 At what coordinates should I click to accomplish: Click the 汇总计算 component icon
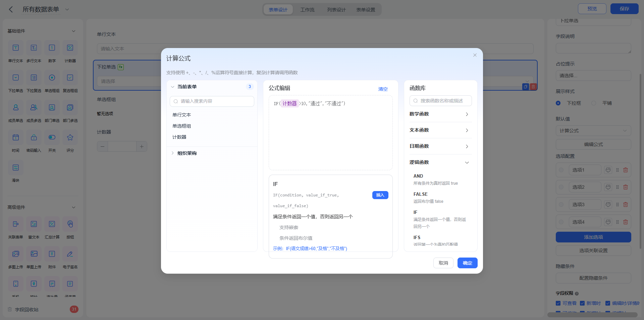[x=52, y=224]
